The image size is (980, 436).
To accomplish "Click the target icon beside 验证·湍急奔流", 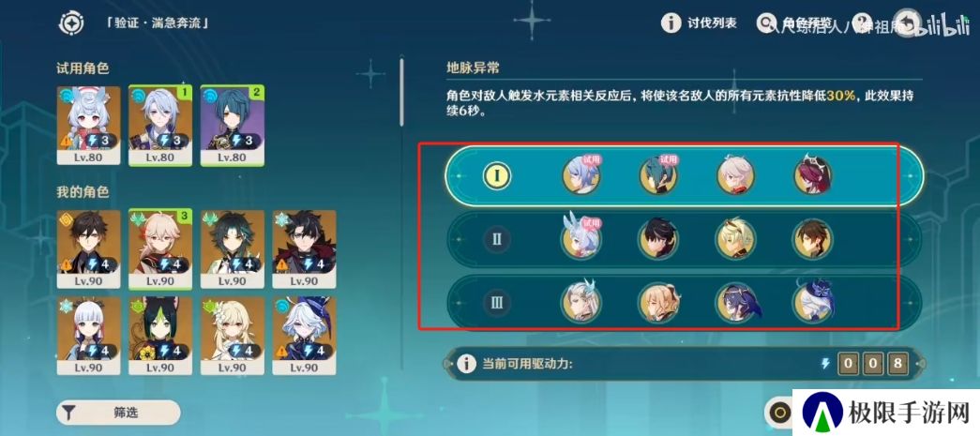I will point(71,23).
